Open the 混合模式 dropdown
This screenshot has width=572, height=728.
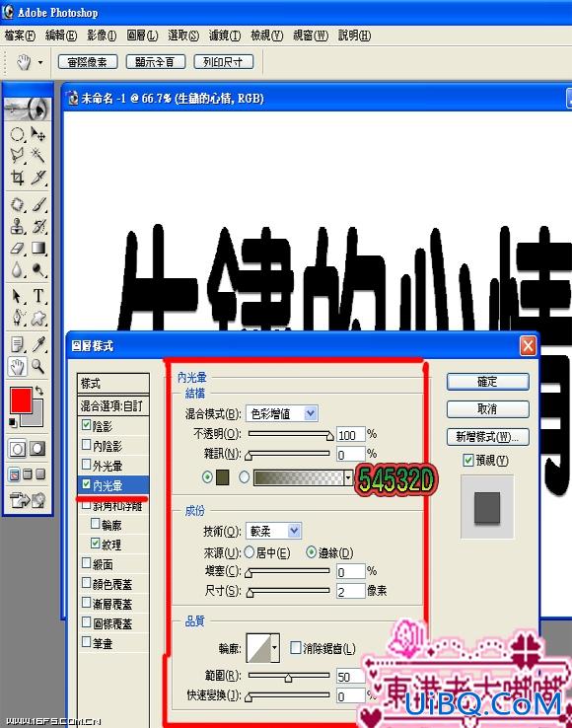282,413
